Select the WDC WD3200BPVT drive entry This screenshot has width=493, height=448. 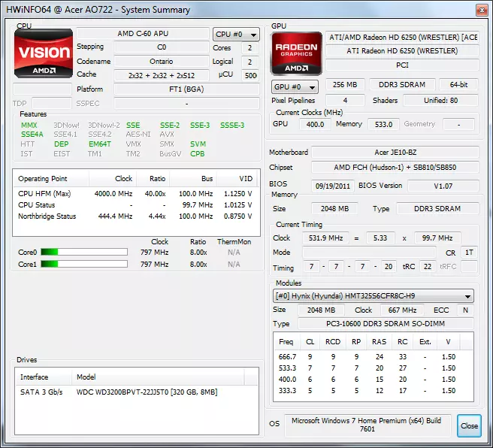pos(137,392)
